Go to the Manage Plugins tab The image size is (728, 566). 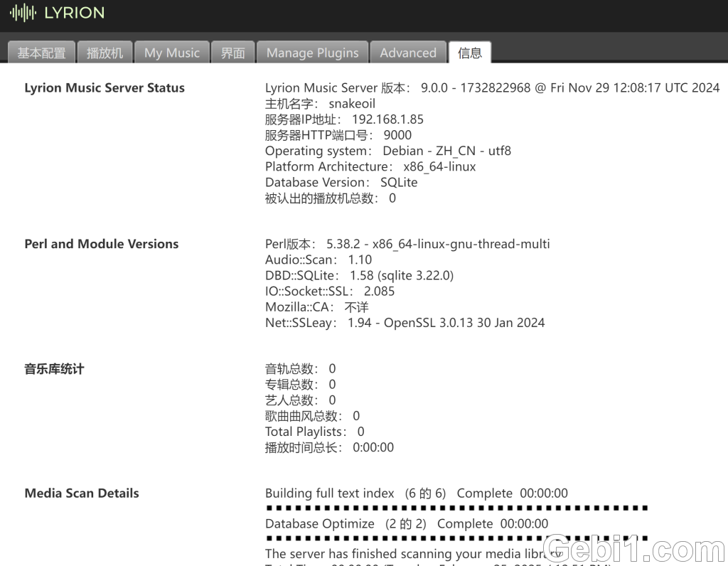313,53
